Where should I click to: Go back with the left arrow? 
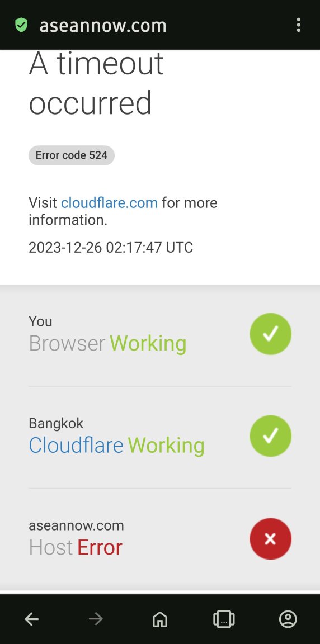(x=32, y=619)
